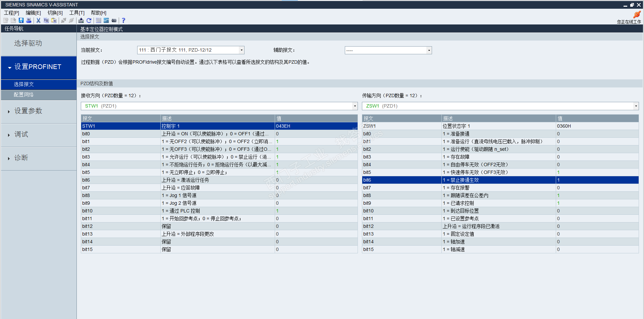Open the 切换[S] menu
Viewport: 644px width, 319px height.
point(55,13)
